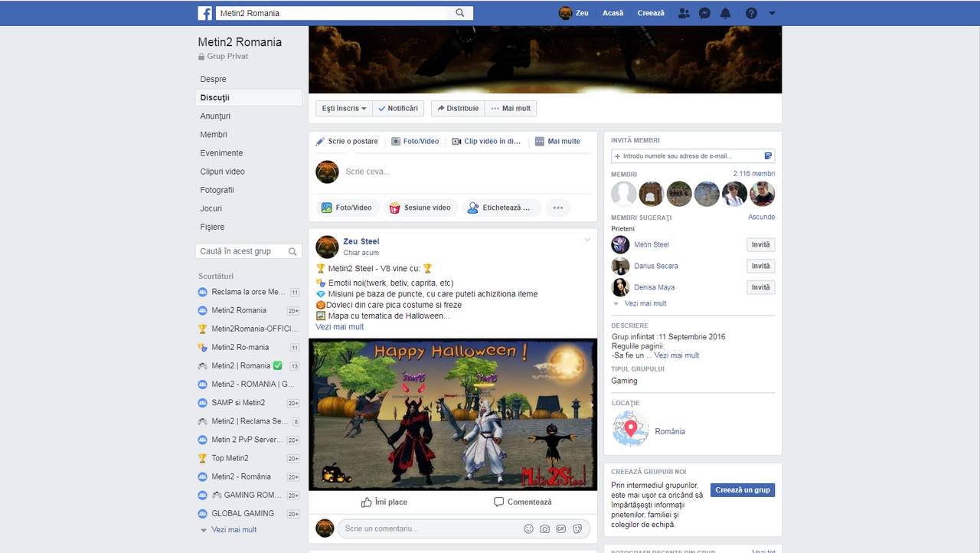Attach a photo using the camera icon
Viewport: 980px width, 553px height.
[544, 528]
